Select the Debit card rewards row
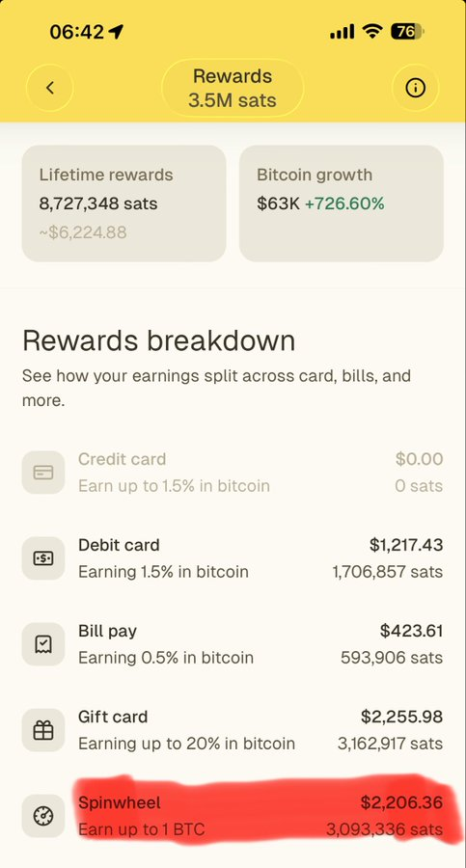 tap(233, 558)
